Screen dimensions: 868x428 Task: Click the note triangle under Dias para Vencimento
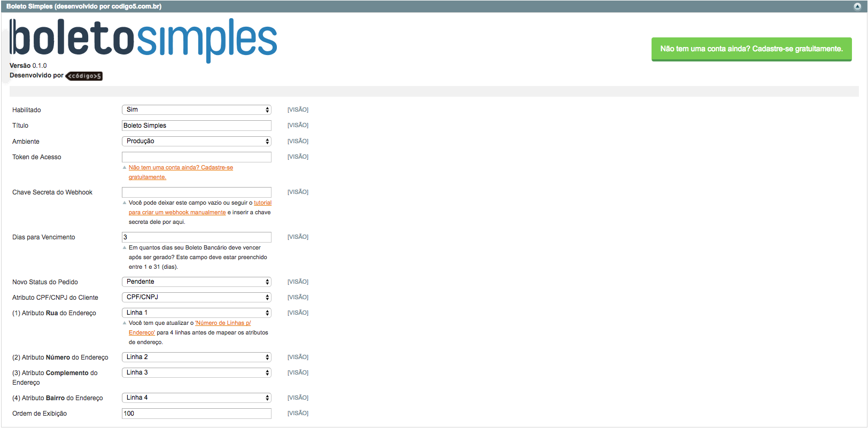click(125, 247)
